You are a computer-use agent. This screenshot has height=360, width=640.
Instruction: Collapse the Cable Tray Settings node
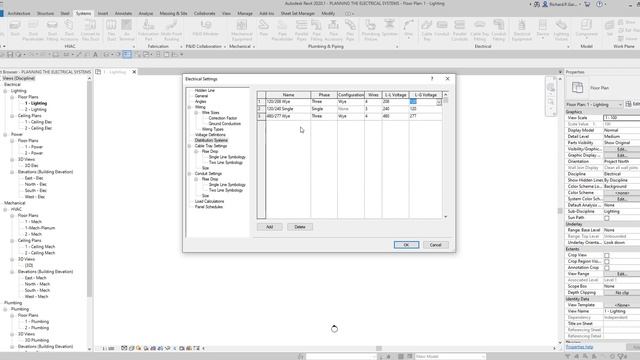point(189,146)
